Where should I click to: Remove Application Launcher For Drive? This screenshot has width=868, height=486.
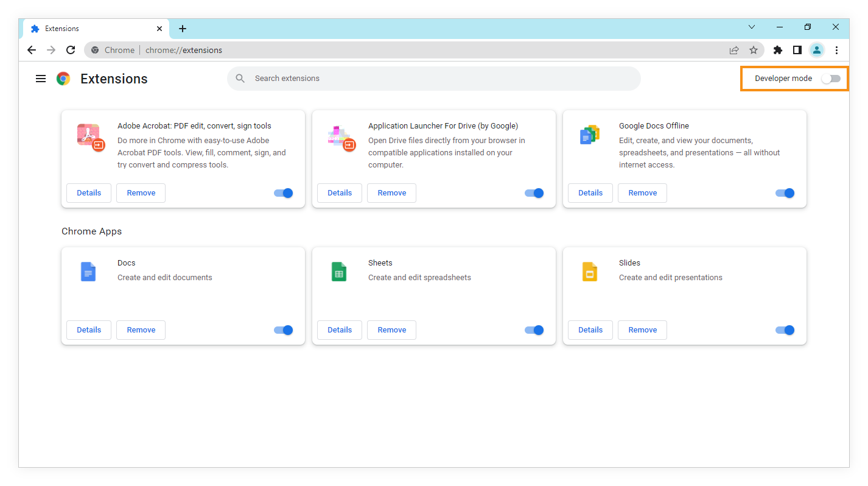(x=392, y=193)
